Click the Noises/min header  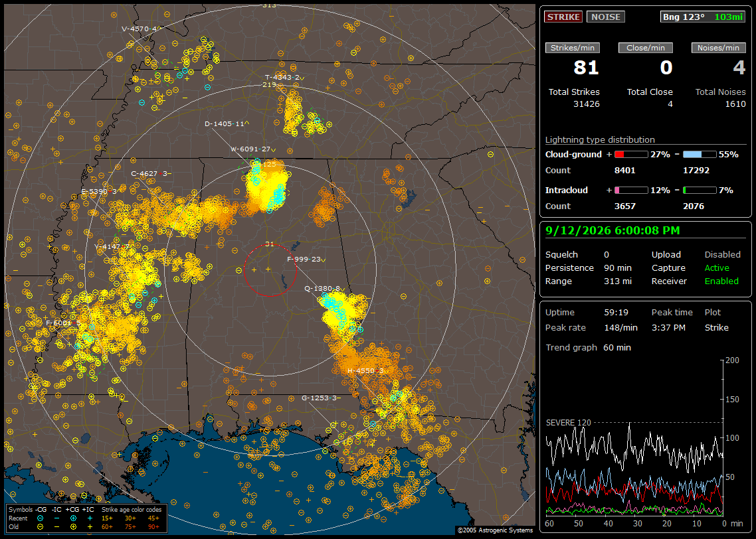tap(718, 48)
